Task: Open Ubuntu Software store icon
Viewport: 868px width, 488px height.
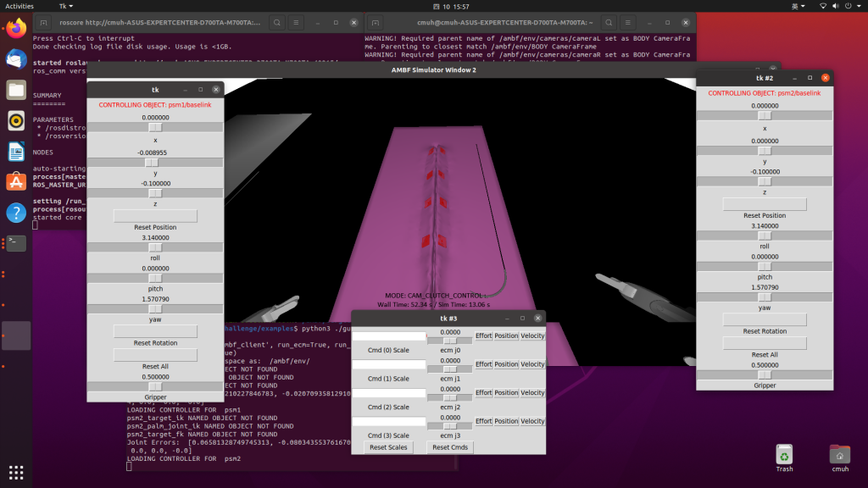Action: (16, 181)
